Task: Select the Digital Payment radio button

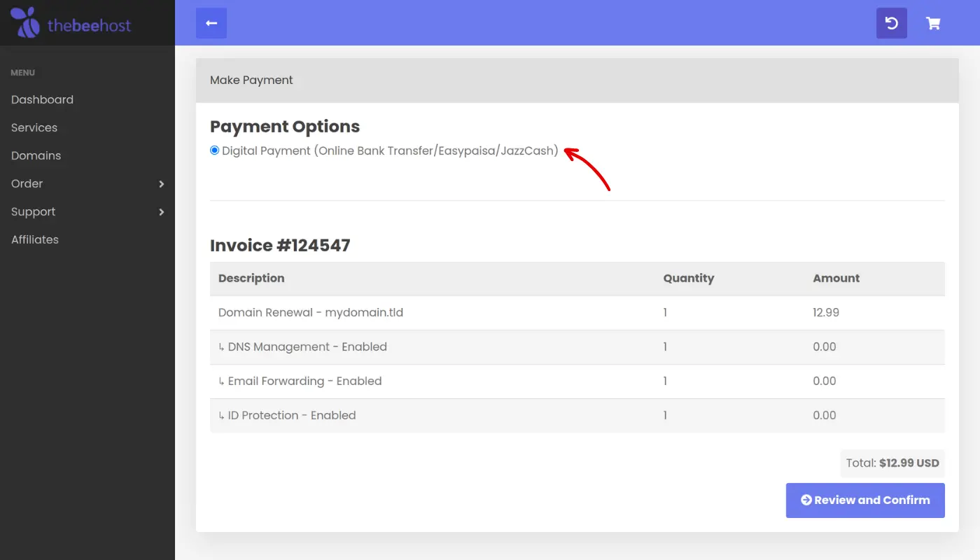Action: (x=215, y=150)
